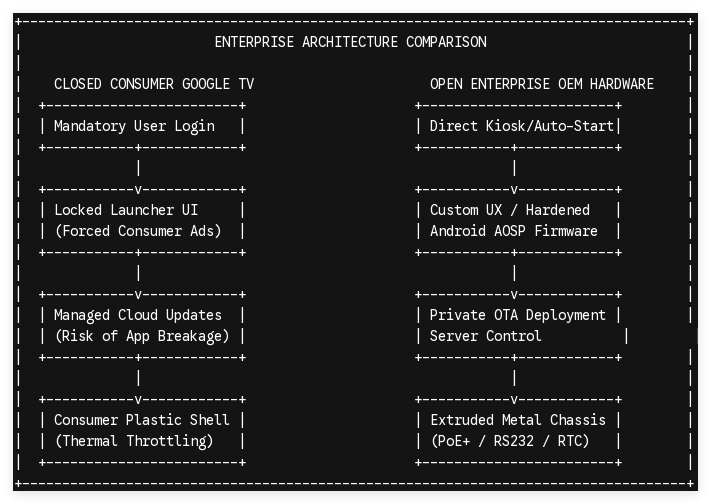This screenshot has height=504, width=711.
Task: Select the Thermal Throttling line
Action: (134, 441)
